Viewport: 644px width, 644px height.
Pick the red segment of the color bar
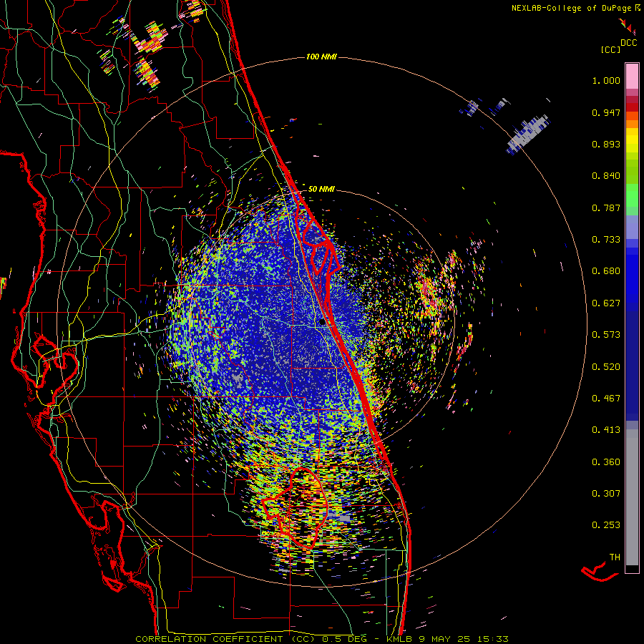[x=632, y=107]
